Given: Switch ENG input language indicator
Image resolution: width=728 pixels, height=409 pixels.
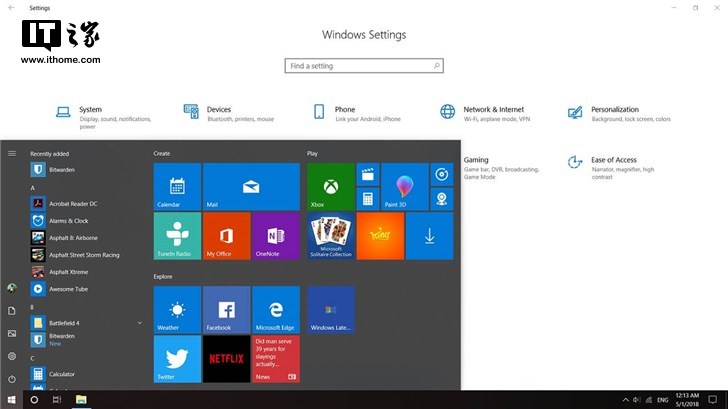Looking at the screenshot, I should pyautogui.click(x=663, y=400).
